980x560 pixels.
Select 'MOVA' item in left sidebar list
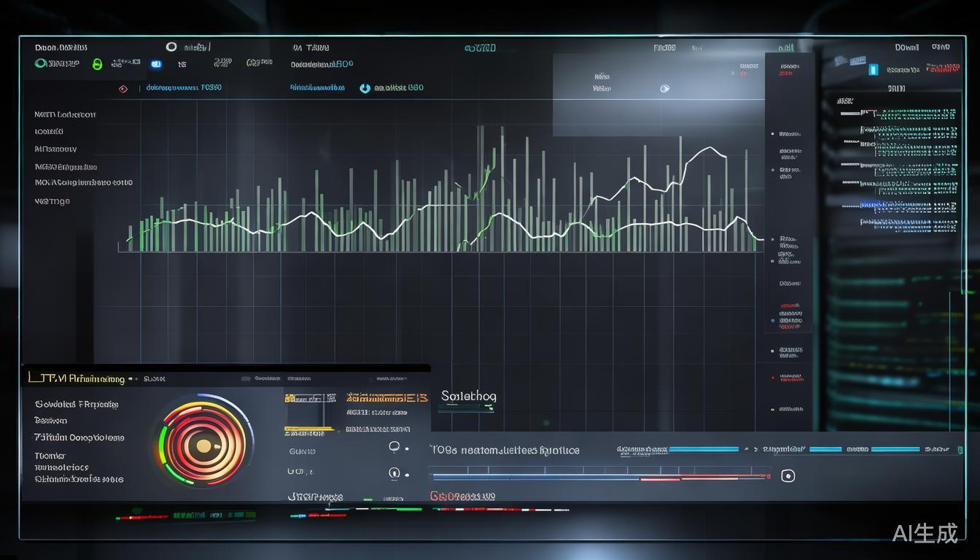pyautogui.click(x=83, y=182)
